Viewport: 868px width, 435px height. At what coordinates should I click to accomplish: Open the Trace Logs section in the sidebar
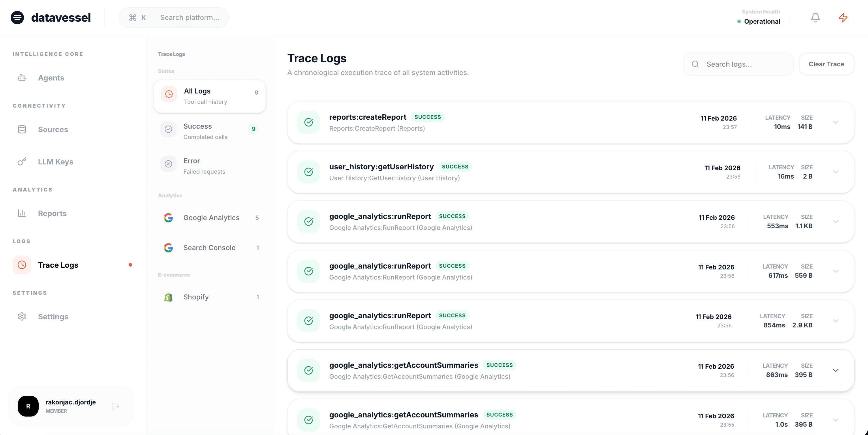pyautogui.click(x=58, y=265)
